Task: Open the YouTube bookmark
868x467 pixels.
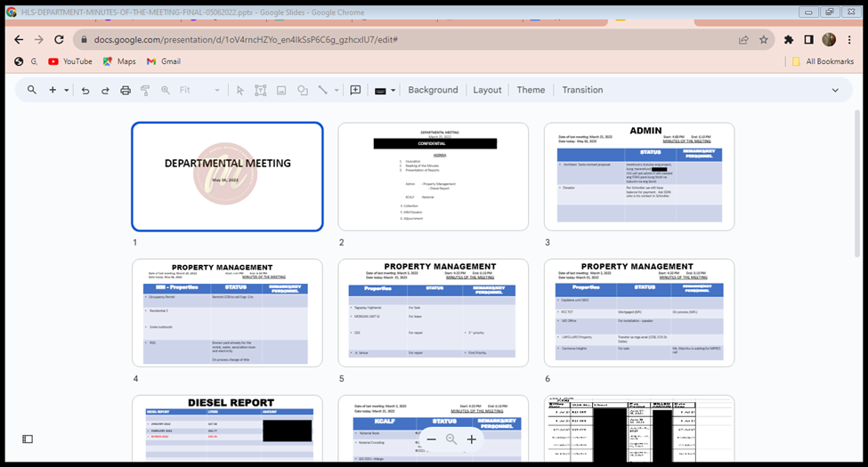Action: click(69, 61)
